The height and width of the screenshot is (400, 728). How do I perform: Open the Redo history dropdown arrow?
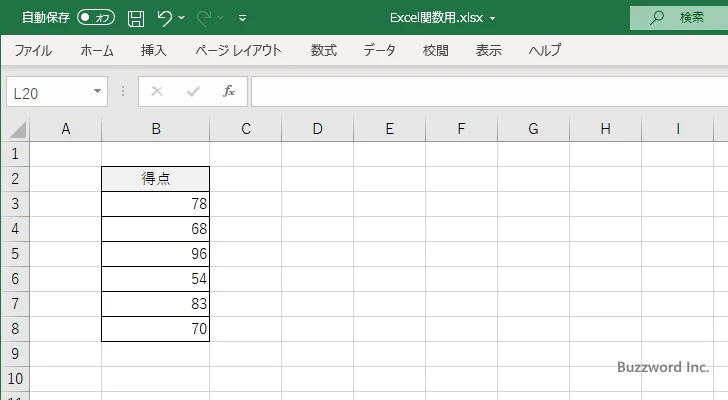[x=221, y=18]
